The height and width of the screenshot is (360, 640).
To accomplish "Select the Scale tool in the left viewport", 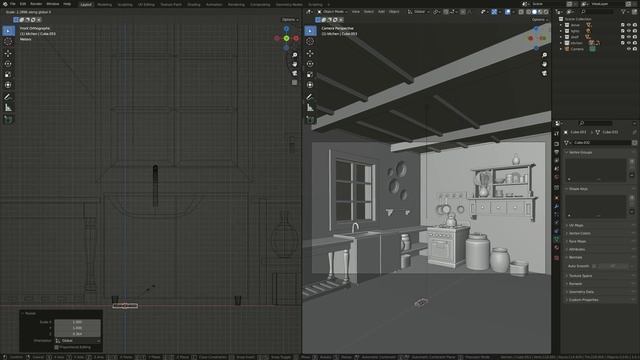I will (8, 75).
